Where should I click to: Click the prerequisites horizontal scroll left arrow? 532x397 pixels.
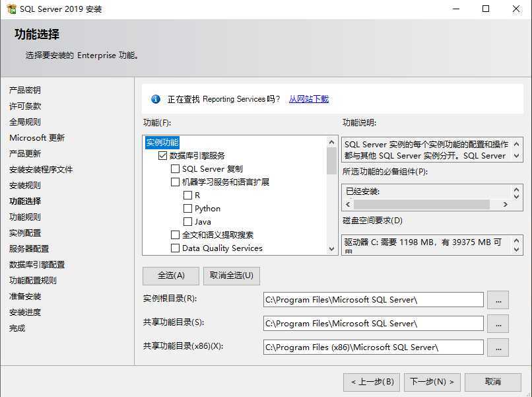click(x=348, y=204)
